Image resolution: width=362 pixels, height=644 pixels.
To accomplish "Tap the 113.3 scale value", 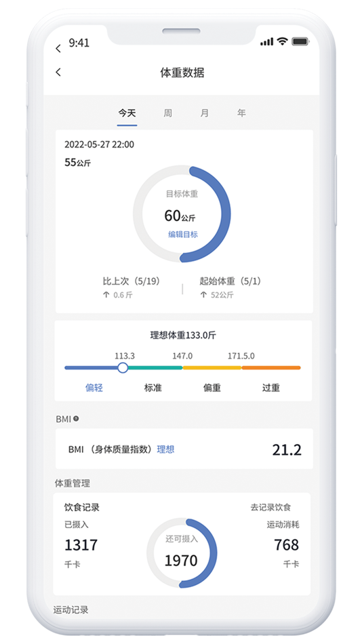I will [x=125, y=356].
